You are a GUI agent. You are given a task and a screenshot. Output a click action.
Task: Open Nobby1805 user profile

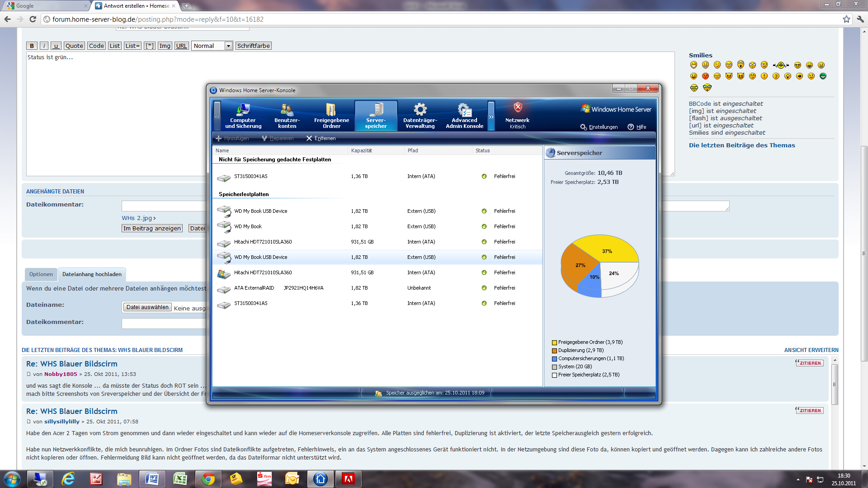tap(61, 374)
